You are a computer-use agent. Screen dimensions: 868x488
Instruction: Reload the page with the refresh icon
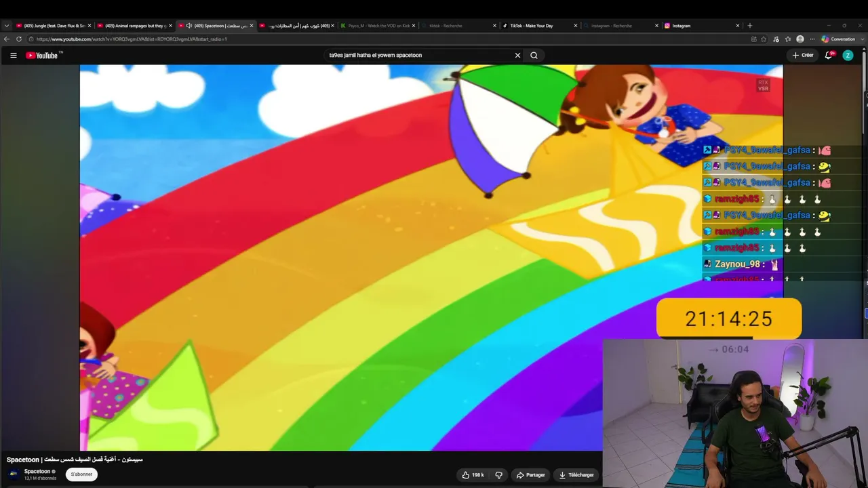coord(19,39)
